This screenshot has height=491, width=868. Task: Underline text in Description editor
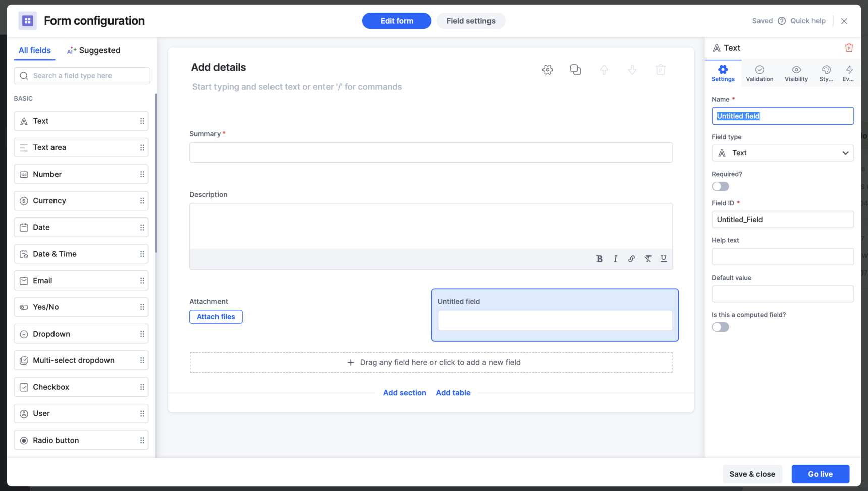[664, 259]
